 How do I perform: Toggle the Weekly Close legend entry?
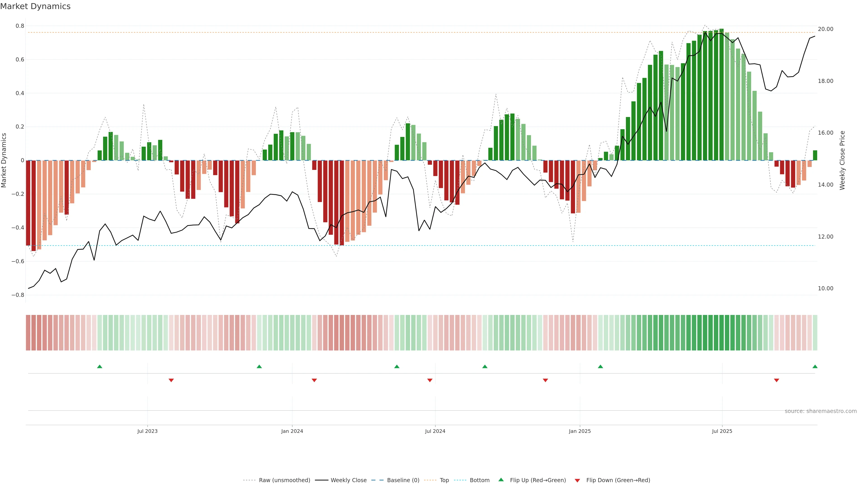[348, 480]
